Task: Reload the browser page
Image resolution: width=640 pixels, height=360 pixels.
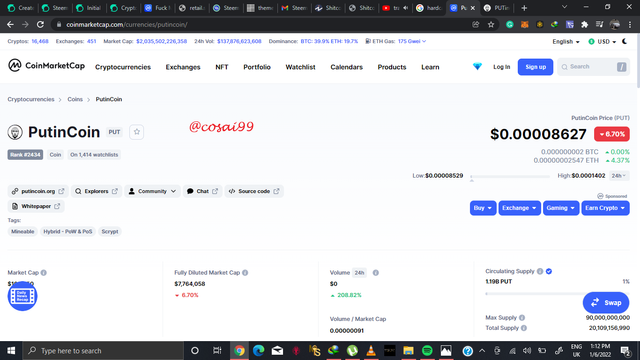Action: (x=40, y=24)
